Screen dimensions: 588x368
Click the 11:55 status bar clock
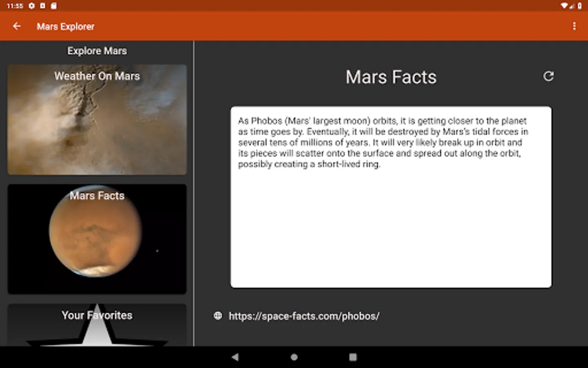tap(15, 6)
